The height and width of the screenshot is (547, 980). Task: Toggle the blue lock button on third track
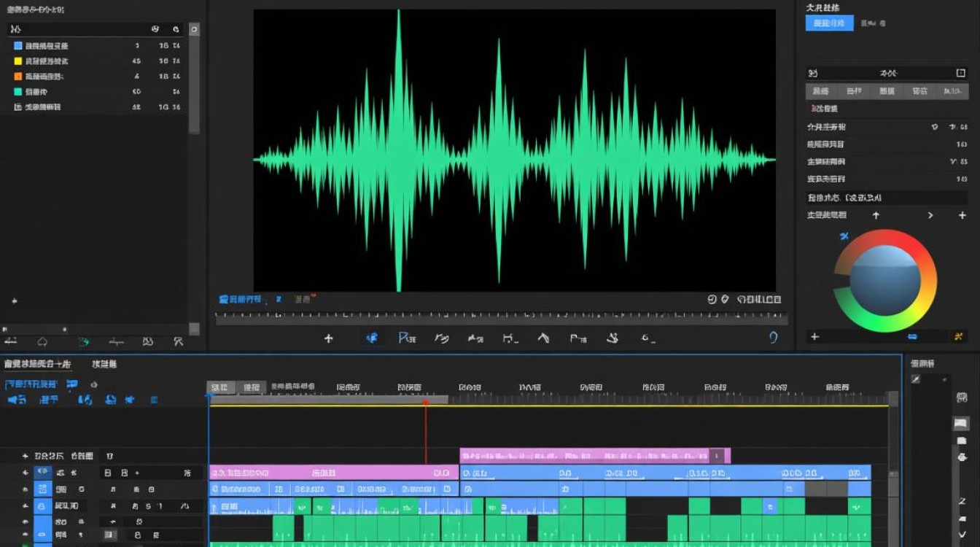pyautogui.click(x=43, y=506)
